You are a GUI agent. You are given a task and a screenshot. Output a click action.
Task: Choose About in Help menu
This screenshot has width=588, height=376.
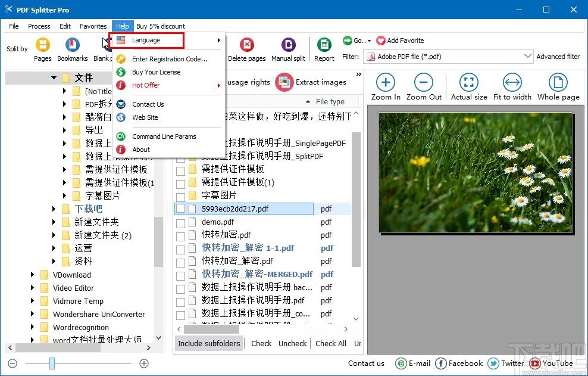[168, 150]
